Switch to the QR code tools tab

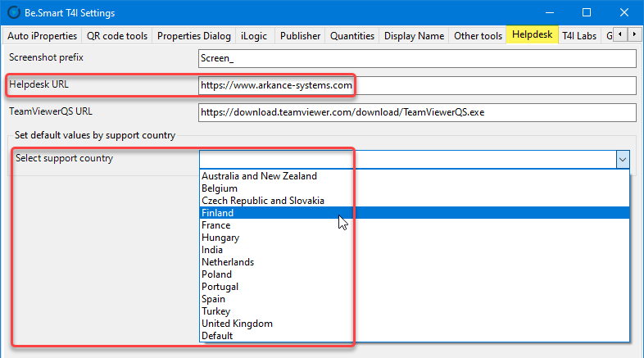point(117,36)
